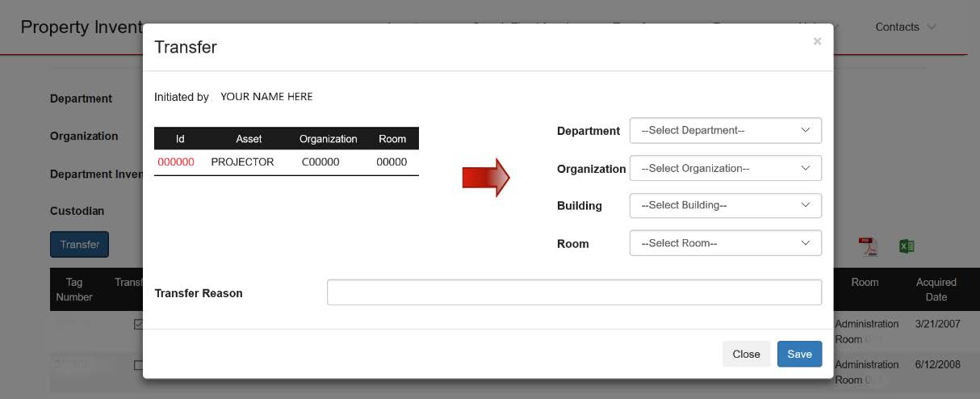Open the Contacts menu in the navbar

pyautogui.click(x=906, y=27)
